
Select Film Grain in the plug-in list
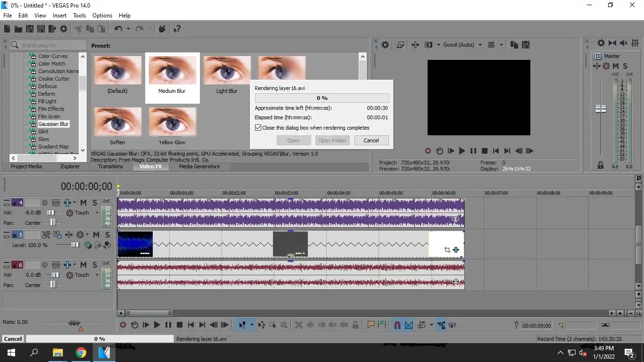pyautogui.click(x=49, y=116)
